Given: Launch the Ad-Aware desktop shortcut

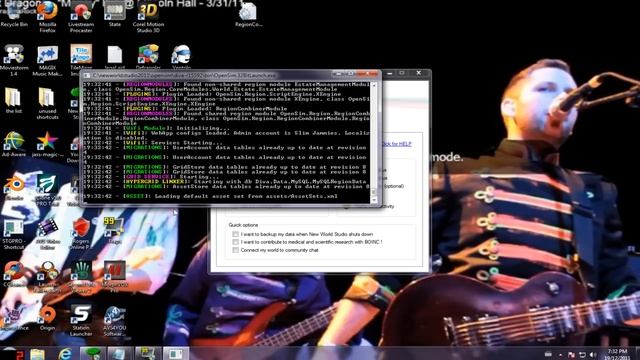Looking at the screenshot, I should click(x=14, y=144).
